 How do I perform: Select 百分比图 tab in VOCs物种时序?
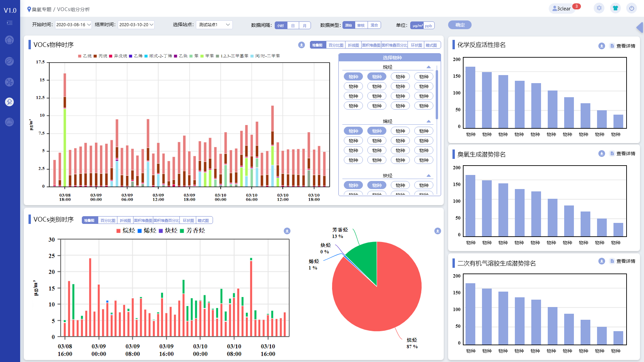(336, 45)
